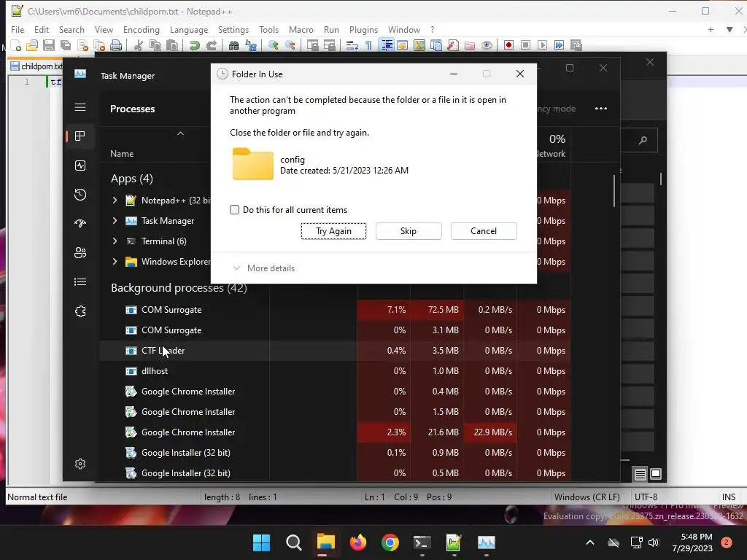This screenshot has height=560, width=747.
Task: Click the taskbar clock showing 5:48 PM
Action: (693, 542)
